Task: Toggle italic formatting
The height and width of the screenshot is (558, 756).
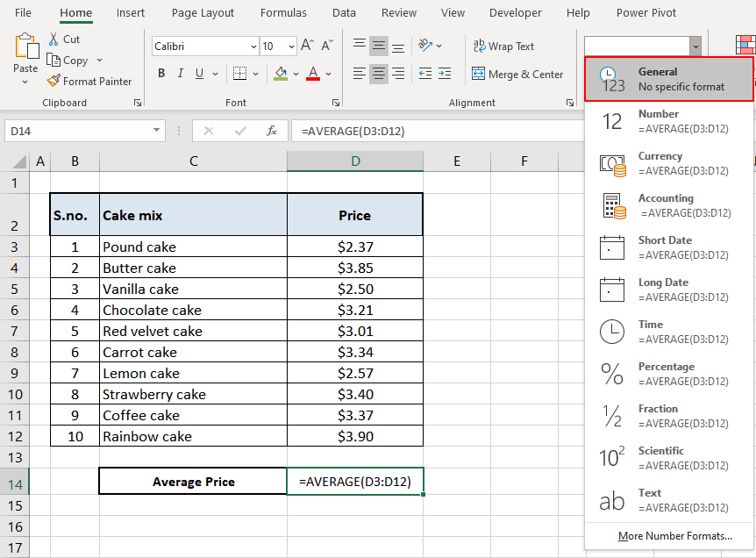Action: 180,73
